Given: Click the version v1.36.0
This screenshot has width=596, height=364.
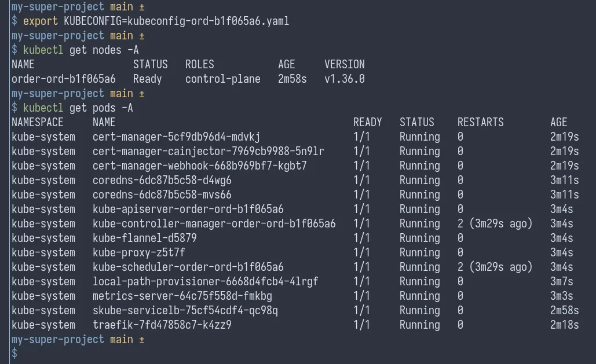Looking at the screenshot, I should pyautogui.click(x=345, y=79).
